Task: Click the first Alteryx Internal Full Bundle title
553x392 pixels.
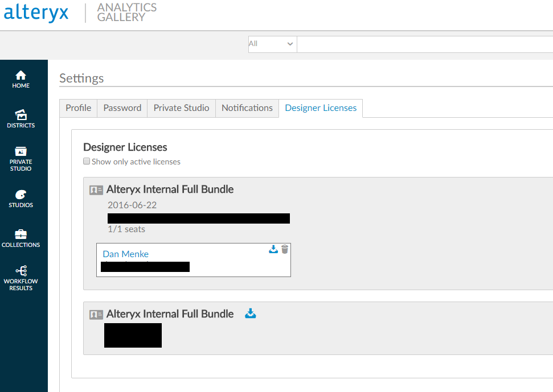Action: tap(170, 189)
